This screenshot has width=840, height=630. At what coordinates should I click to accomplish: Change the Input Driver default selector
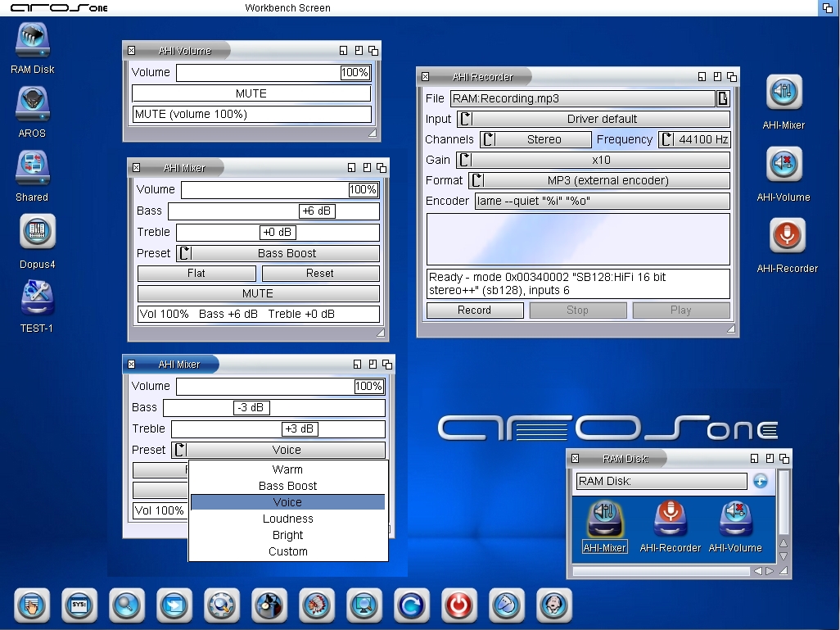tap(594, 119)
